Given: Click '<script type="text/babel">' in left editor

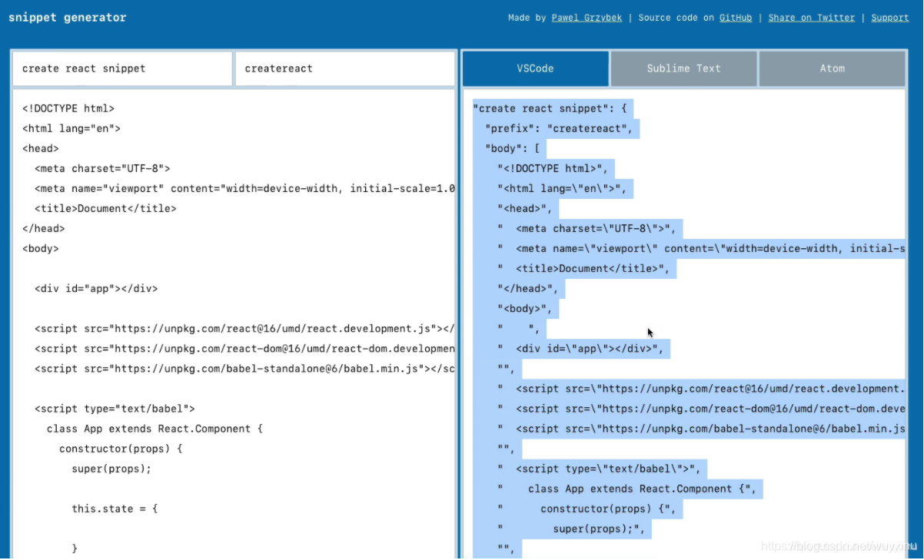Looking at the screenshot, I should point(115,409).
